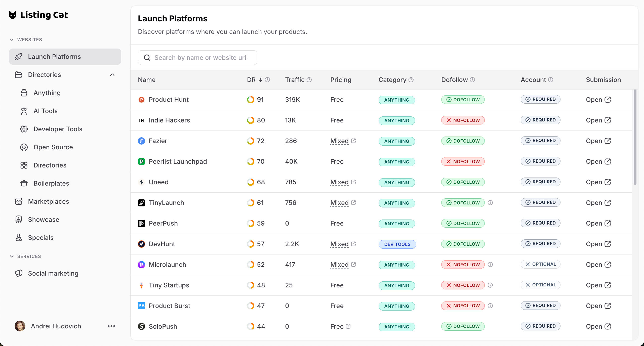Click the table vertical scrollbar
644x346 pixels.
coord(635,137)
